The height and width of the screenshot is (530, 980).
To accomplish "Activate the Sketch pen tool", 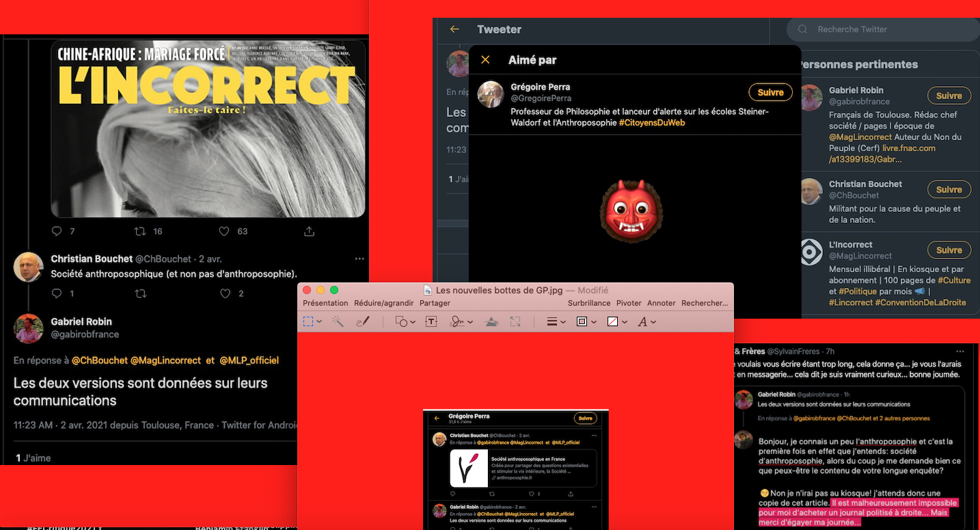I will click(x=363, y=321).
